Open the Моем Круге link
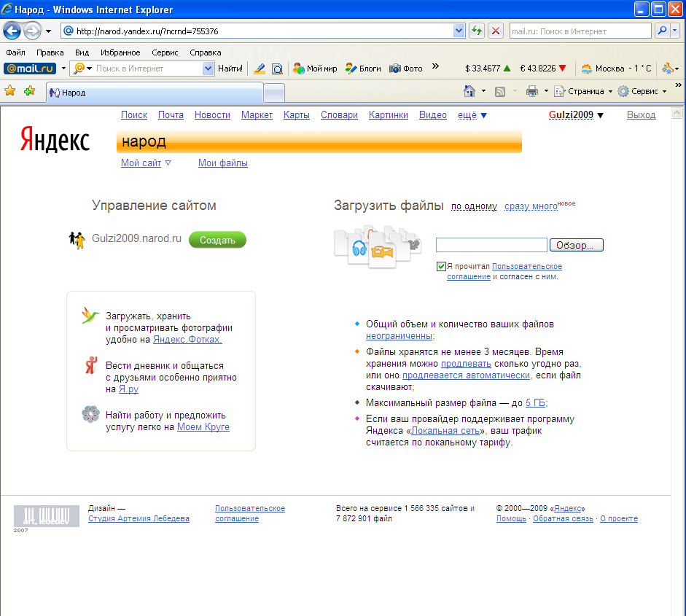The width and height of the screenshot is (686, 616). [203, 427]
